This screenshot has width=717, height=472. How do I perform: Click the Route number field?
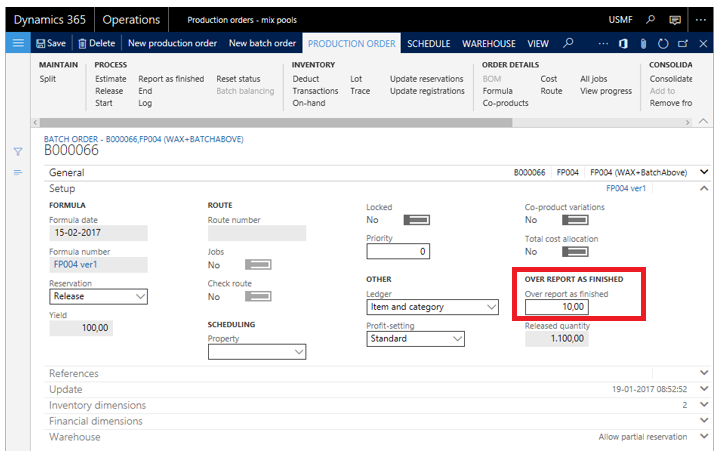(257, 233)
